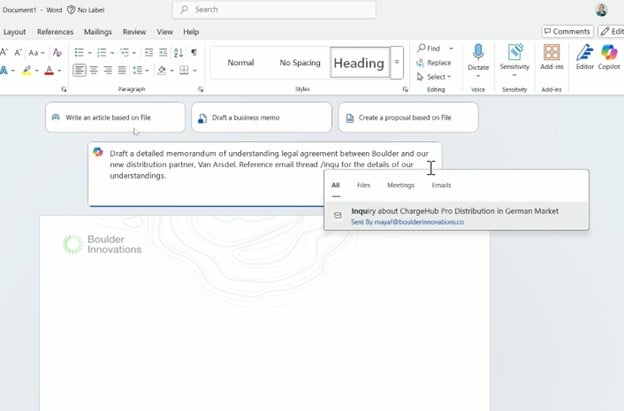Sort selected text alphabetically

coord(178,53)
